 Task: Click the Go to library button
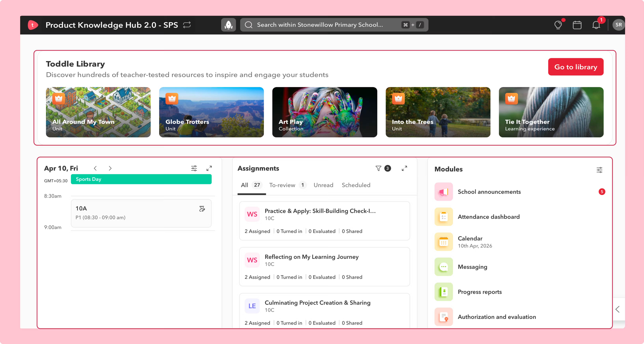pyautogui.click(x=576, y=67)
